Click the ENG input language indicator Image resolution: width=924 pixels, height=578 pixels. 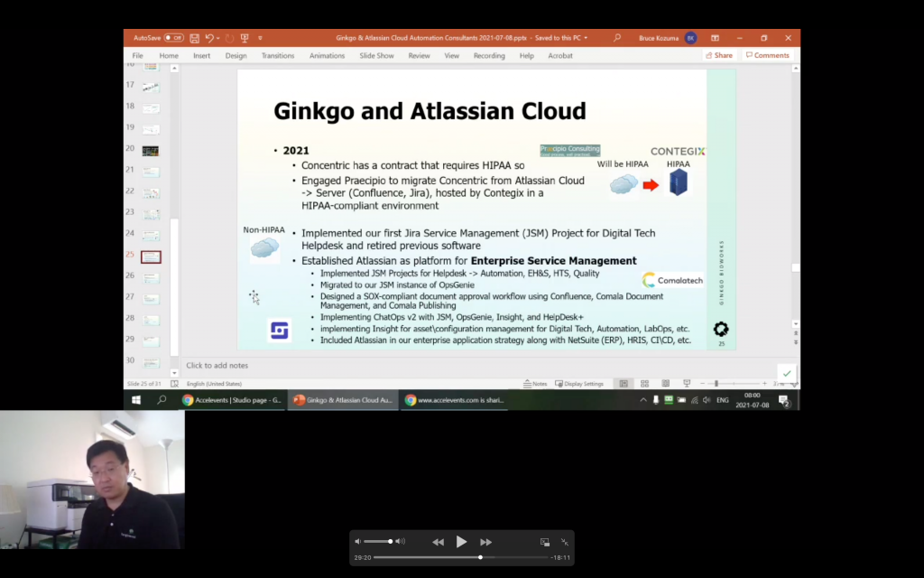(723, 400)
